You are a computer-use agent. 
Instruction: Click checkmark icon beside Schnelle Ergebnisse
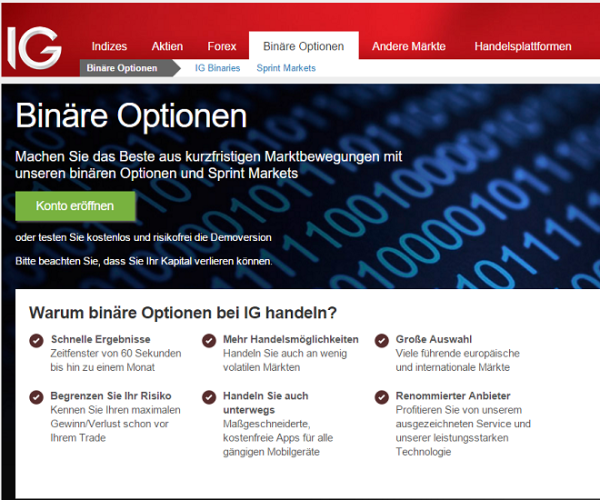point(36,340)
